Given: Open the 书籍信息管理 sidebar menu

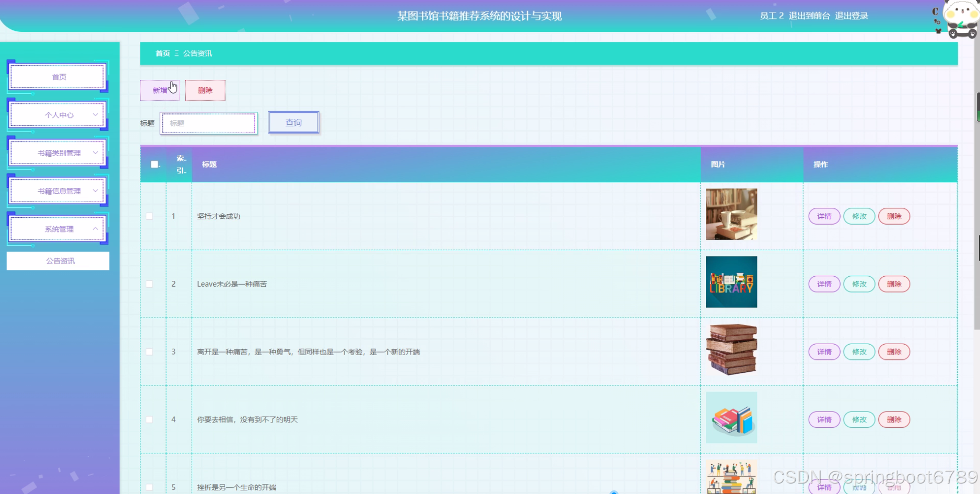Looking at the screenshot, I should coord(58,191).
